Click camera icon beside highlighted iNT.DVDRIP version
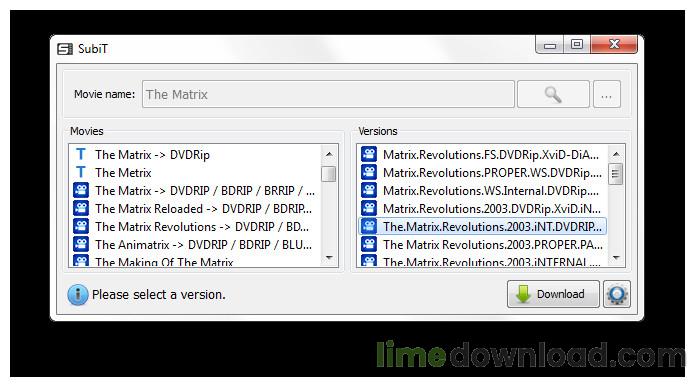 [369, 226]
